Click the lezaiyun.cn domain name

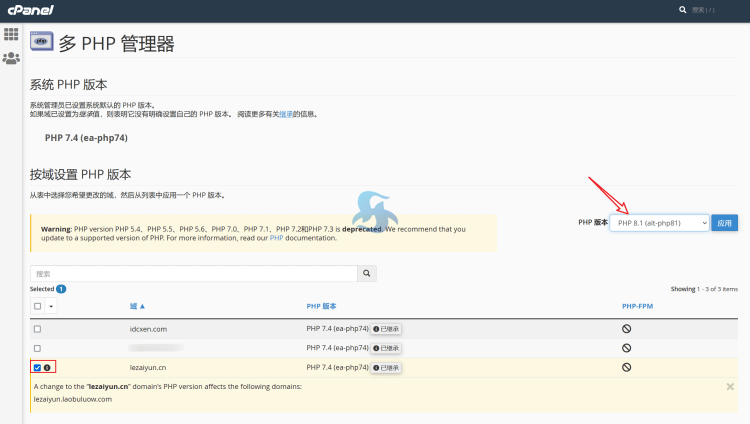coord(148,368)
